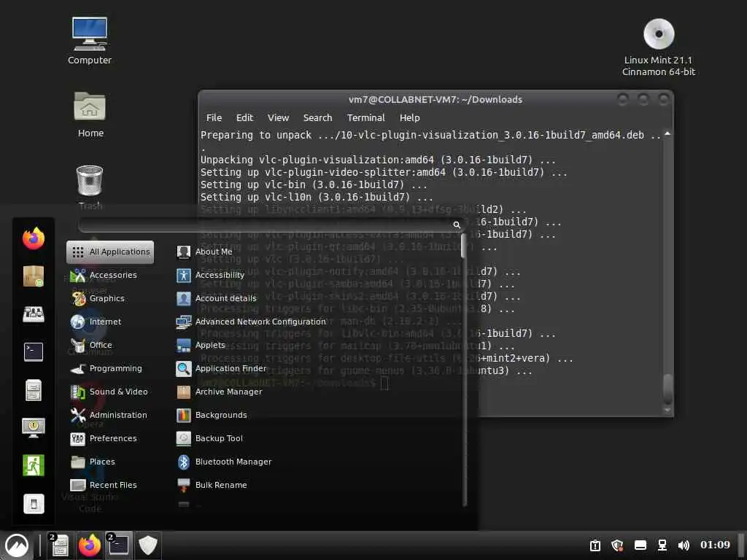Viewport: 747px width, 560px height.
Task: Launch Terminal from menu favorites sidebar
Action: pos(34,352)
